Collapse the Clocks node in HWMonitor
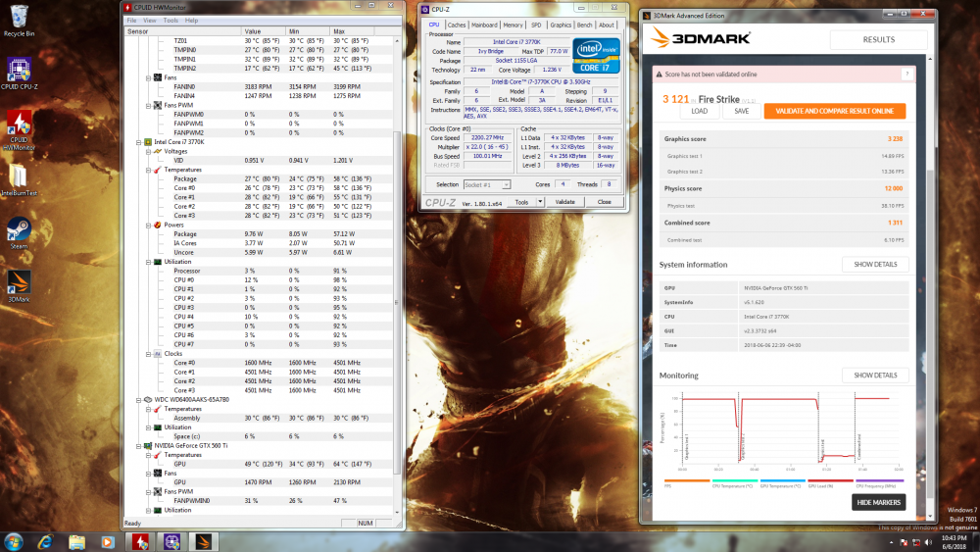980x552 pixels. point(149,354)
